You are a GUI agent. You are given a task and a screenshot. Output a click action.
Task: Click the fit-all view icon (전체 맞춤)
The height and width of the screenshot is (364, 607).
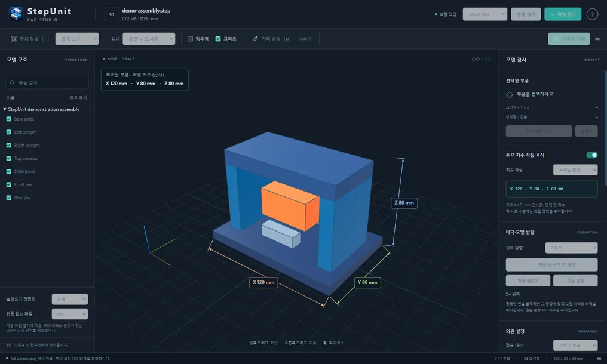[14, 39]
